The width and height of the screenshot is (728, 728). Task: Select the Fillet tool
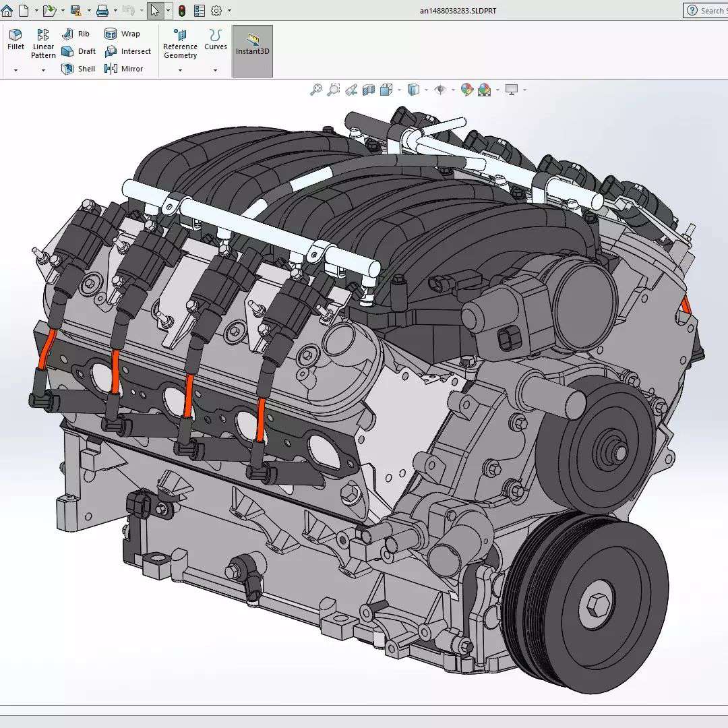point(16,40)
